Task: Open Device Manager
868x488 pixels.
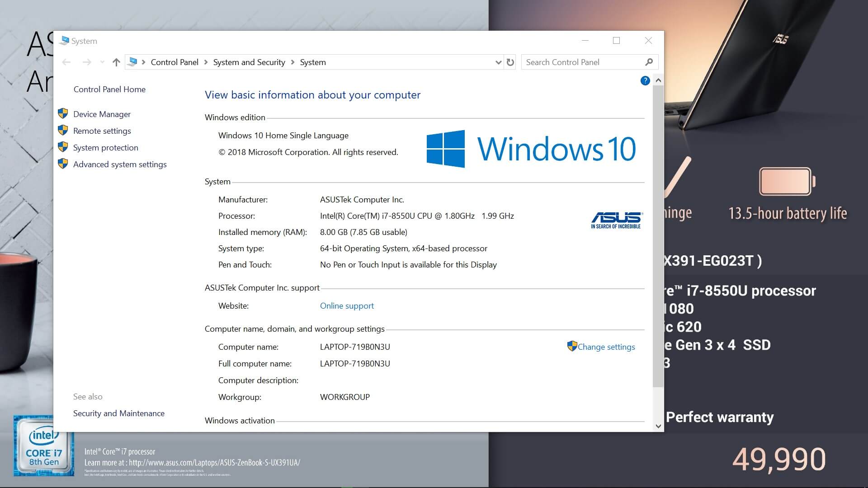Action: tap(102, 114)
